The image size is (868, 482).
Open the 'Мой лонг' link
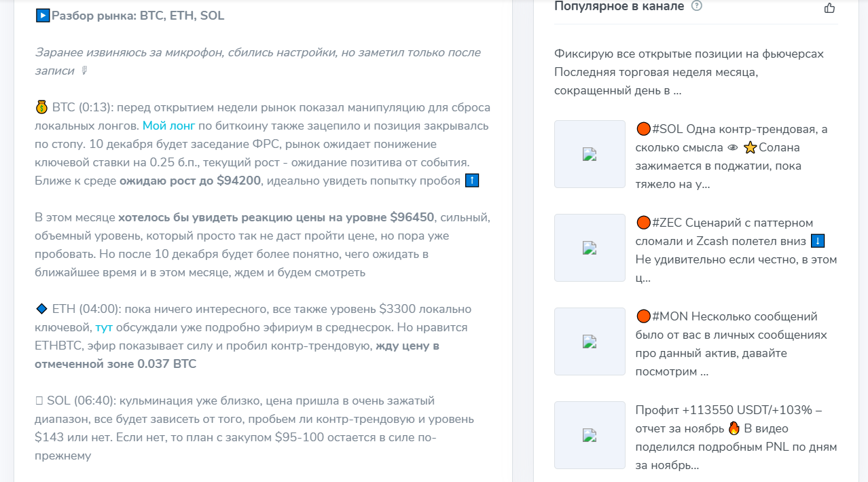pos(168,126)
